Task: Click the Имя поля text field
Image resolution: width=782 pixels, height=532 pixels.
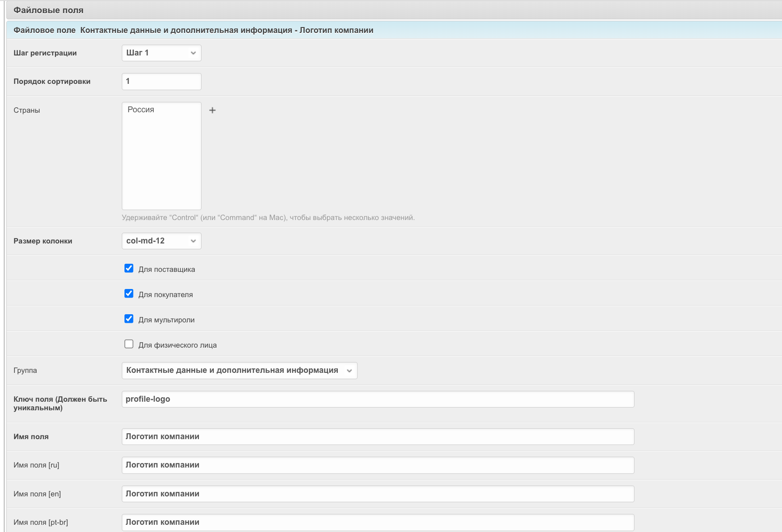Action: click(377, 437)
